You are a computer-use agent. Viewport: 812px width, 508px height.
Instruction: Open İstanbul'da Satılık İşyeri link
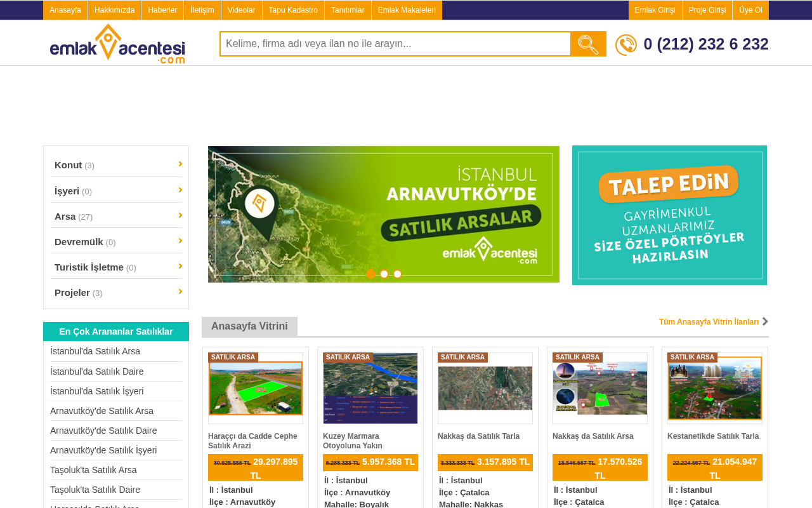coord(97,391)
